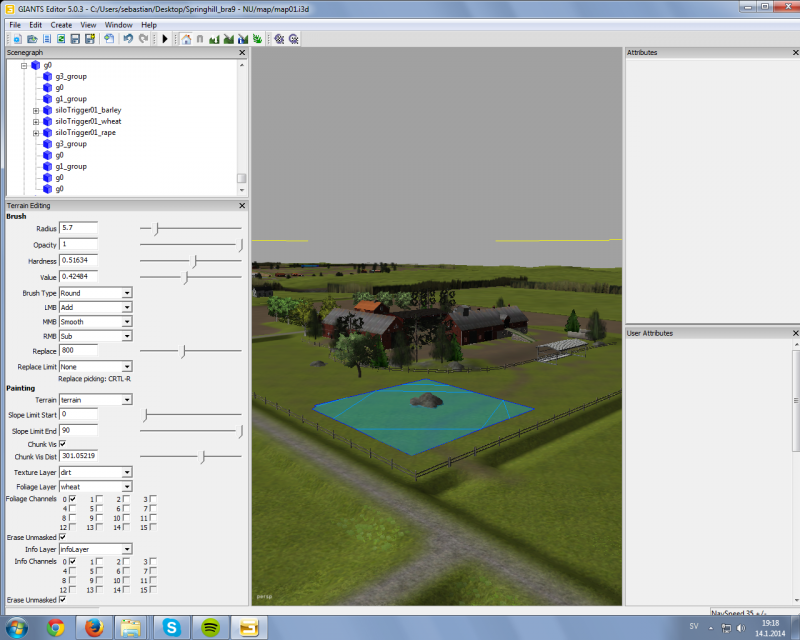This screenshot has height=640, width=800.
Task: Open Spotify from the taskbar
Action: (211, 627)
